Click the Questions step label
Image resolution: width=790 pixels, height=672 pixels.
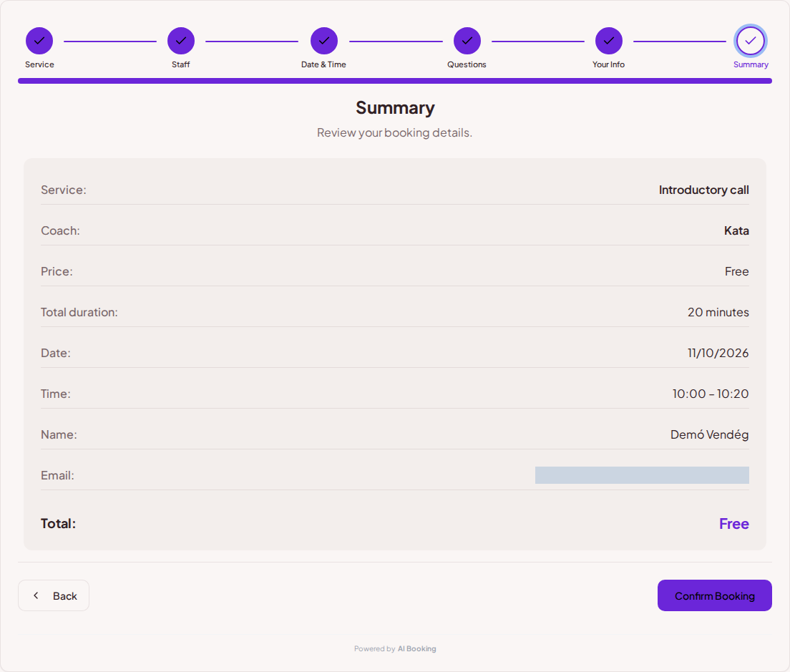[x=467, y=64]
